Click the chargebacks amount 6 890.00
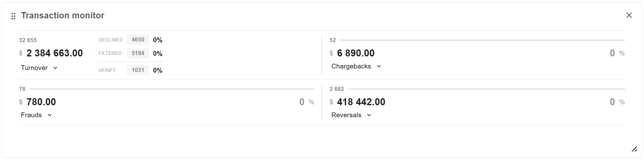This screenshot has height=160, width=644. point(355,53)
